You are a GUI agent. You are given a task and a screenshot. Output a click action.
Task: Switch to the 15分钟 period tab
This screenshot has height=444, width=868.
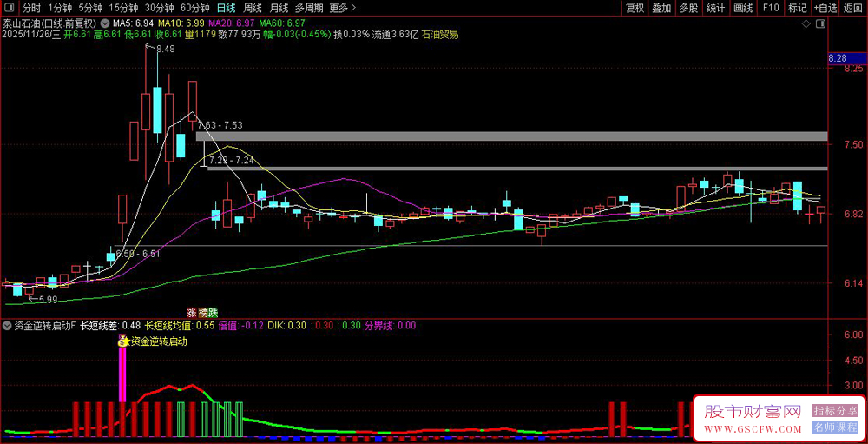123,8
